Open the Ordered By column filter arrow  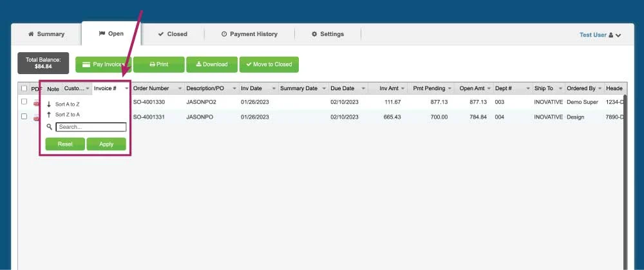600,89
